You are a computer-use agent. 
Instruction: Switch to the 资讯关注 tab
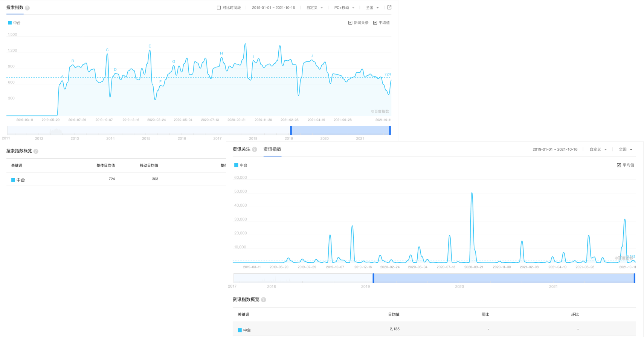pyautogui.click(x=241, y=149)
